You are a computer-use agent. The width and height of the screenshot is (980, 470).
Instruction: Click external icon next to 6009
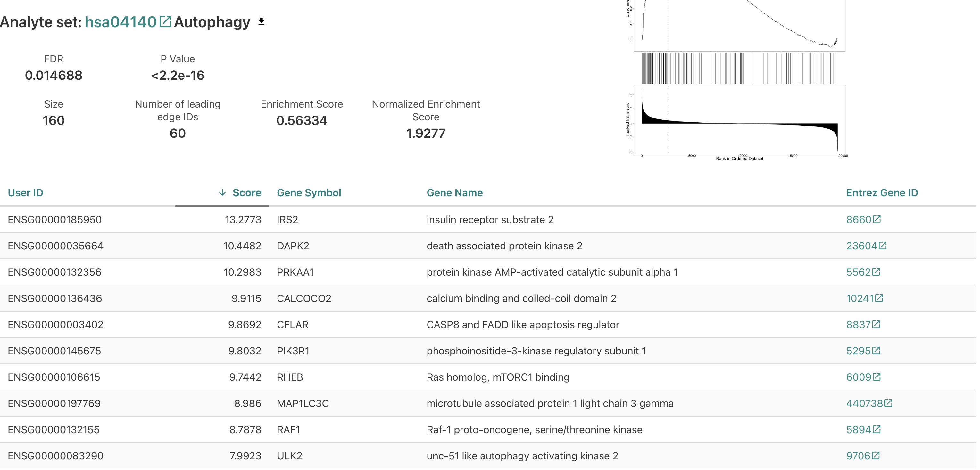[876, 377]
